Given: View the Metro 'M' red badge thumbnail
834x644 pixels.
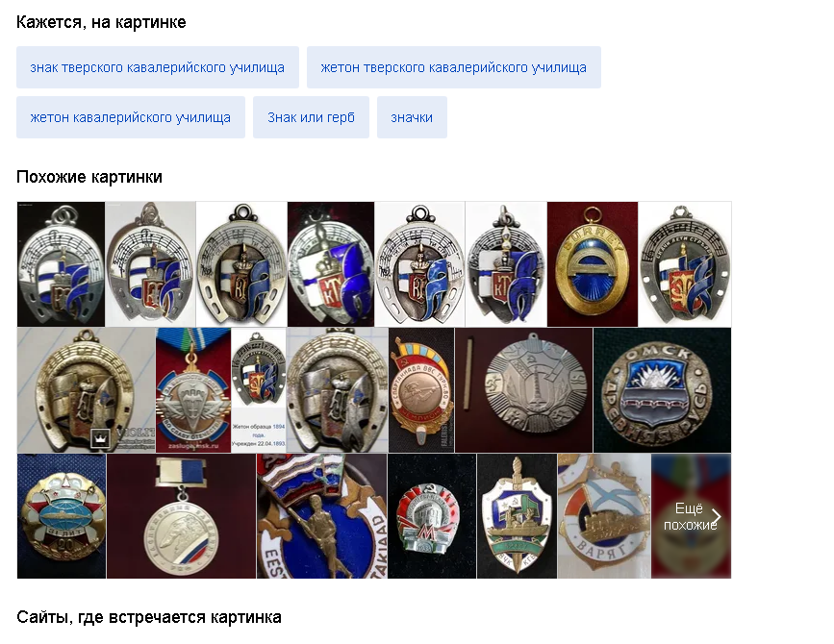Looking at the screenshot, I should 432,516.
